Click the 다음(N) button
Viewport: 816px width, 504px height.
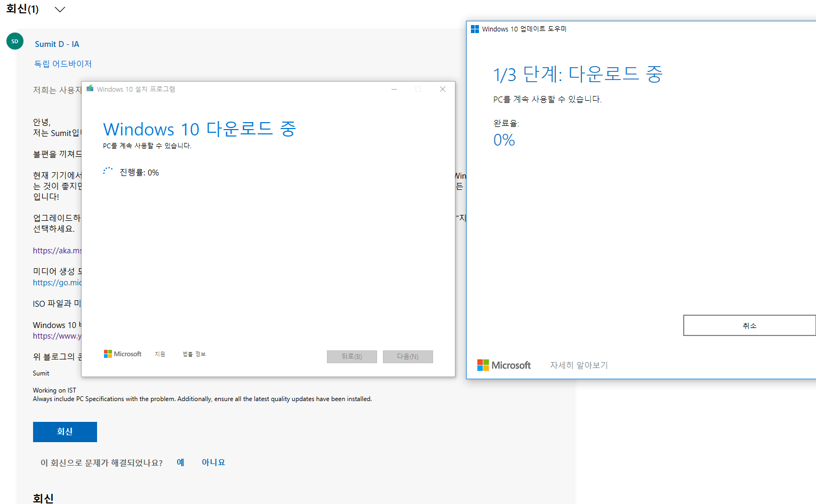pos(408,357)
